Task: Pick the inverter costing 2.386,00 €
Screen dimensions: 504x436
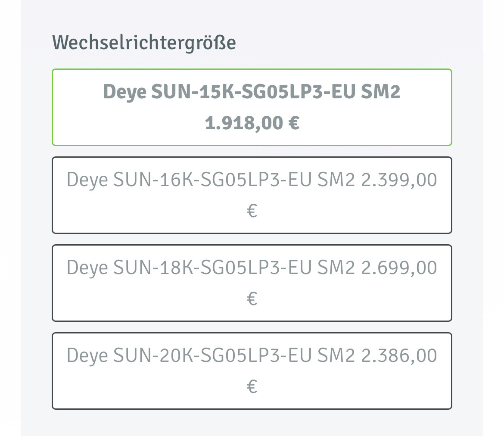Action: (x=252, y=371)
